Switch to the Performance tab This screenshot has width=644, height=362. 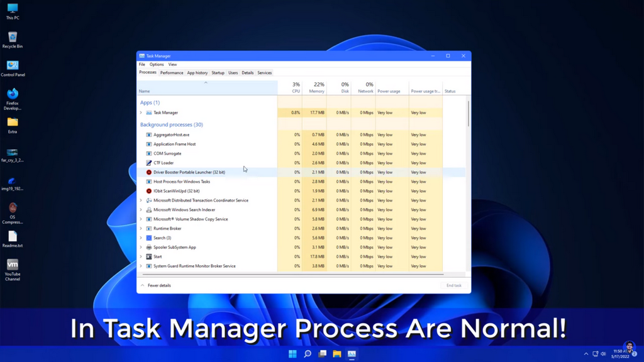coord(172,73)
